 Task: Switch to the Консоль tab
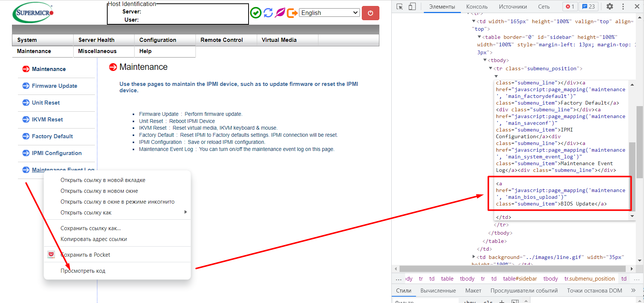coord(477,6)
